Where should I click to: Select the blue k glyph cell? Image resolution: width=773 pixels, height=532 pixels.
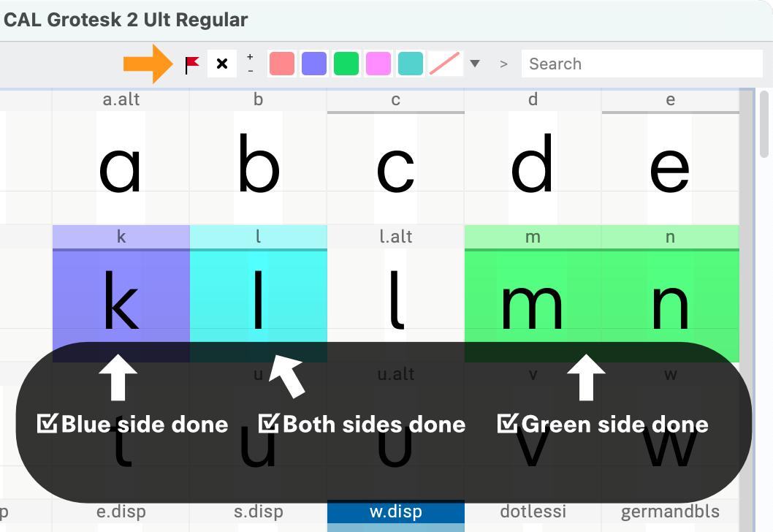tap(121, 294)
